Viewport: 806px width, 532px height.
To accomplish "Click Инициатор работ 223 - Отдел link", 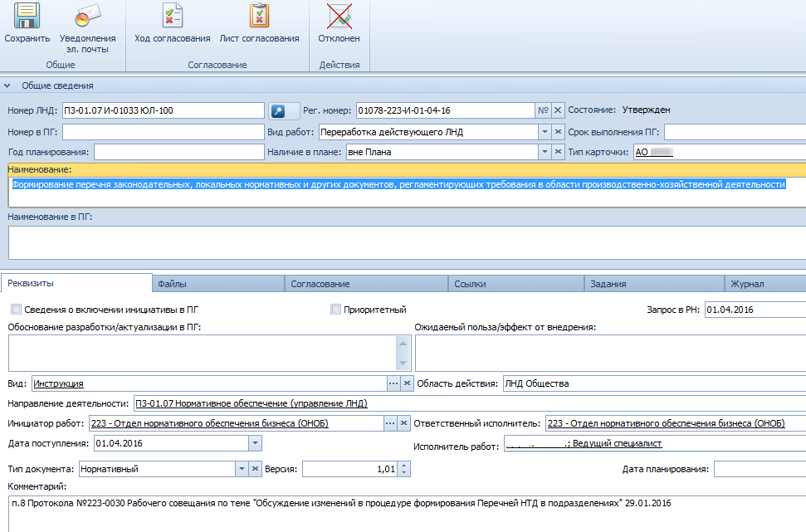I will (210, 423).
